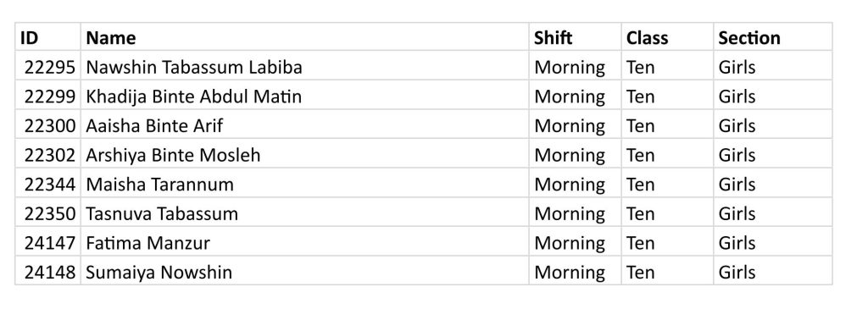Select the name Tasnuva Tabassum
The image size is (868, 309).
[x=162, y=213]
